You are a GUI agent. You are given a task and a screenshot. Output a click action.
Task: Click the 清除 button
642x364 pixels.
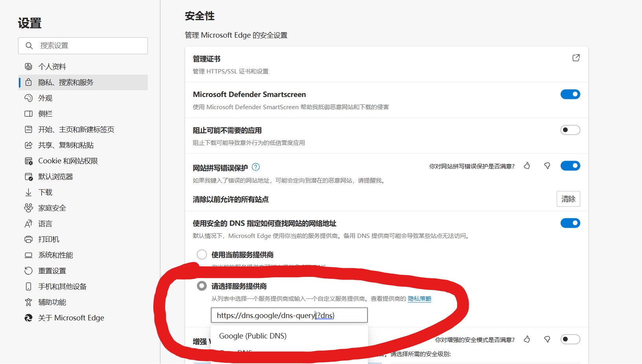point(568,199)
